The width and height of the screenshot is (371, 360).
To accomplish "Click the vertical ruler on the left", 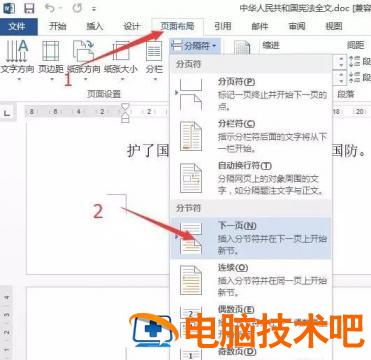I will point(7,322).
